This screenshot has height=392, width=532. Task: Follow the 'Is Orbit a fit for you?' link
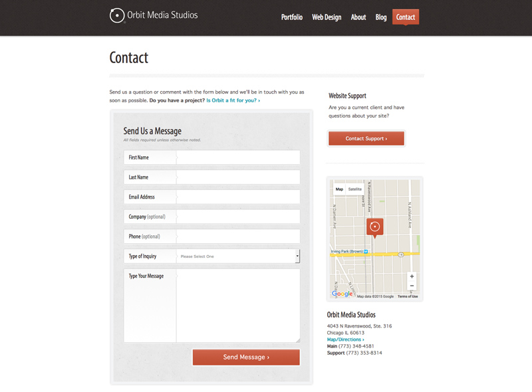233,100
